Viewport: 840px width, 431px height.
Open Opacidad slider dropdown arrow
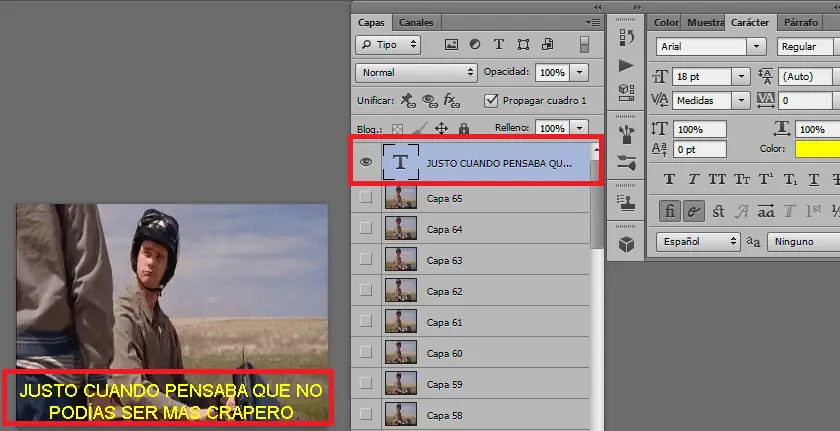(579, 72)
